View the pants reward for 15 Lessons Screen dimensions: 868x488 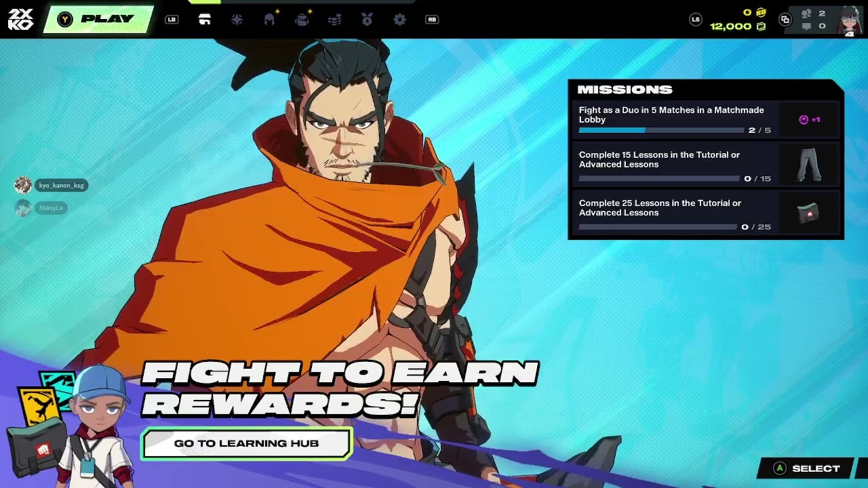[809, 165]
